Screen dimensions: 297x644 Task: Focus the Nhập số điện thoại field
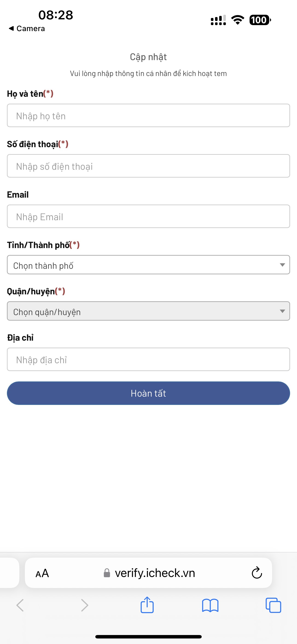[x=148, y=166]
